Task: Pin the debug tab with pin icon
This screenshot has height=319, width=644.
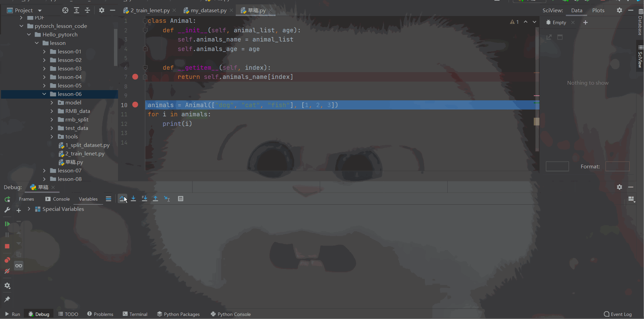Action: coord(7,299)
